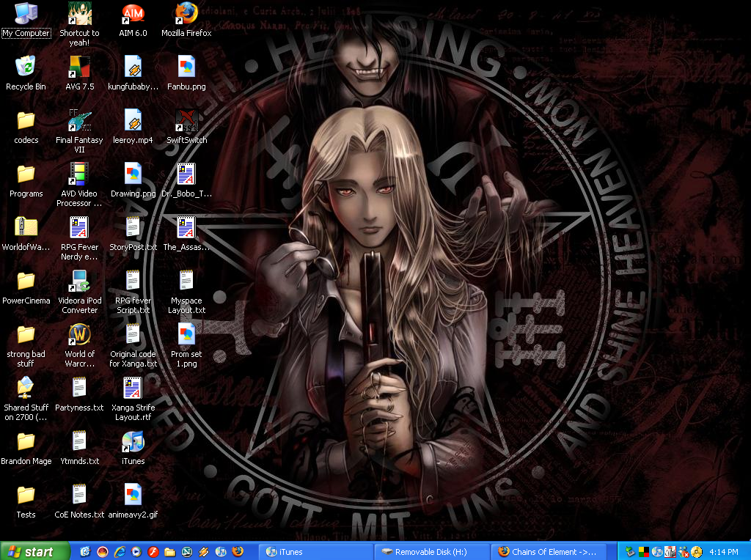This screenshot has width=751, height=560.
Task: Switch to Removable Disk (H:) taskbar window
Action: click(x=432, y=552)
